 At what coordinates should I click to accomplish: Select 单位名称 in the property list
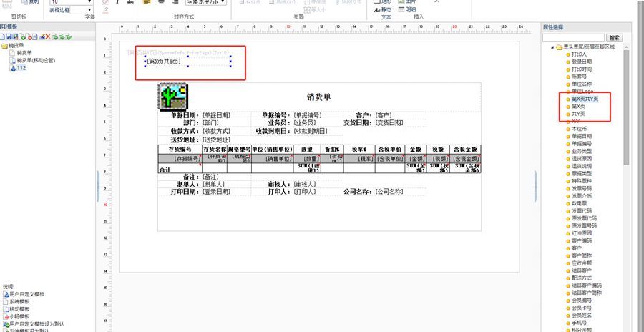[x=582, y=84]
